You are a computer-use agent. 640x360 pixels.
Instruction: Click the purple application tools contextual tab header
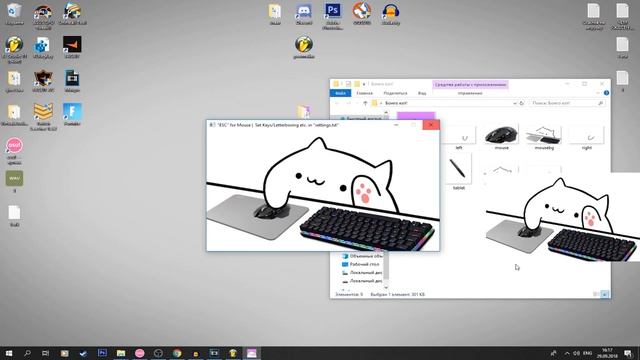coord(470,84)
